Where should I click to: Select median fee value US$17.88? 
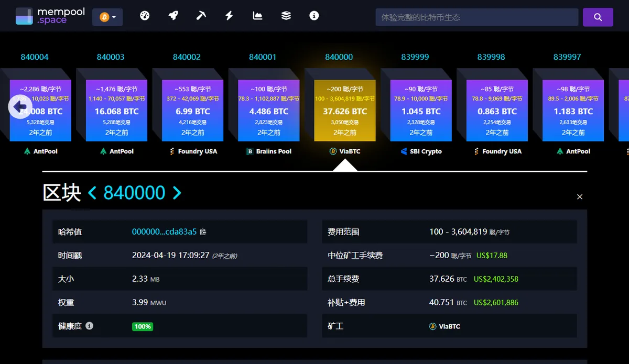492,256
